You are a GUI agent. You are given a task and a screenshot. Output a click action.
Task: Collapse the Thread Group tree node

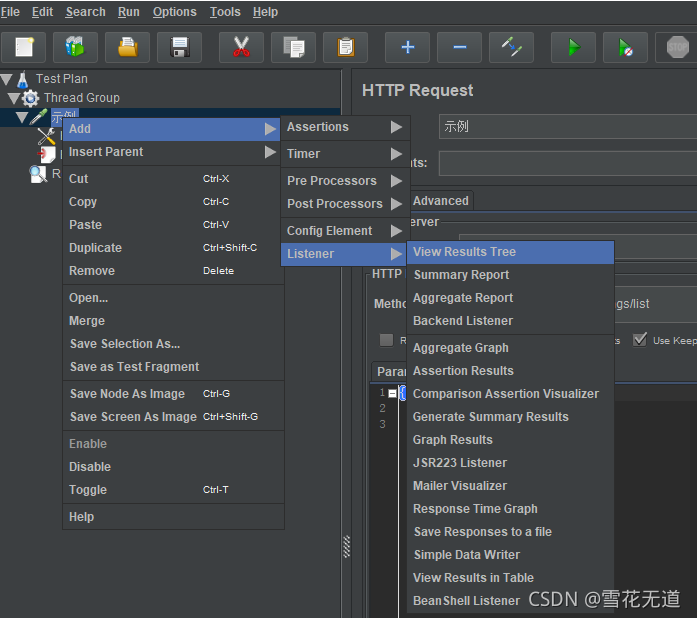[x=14, y=98]
